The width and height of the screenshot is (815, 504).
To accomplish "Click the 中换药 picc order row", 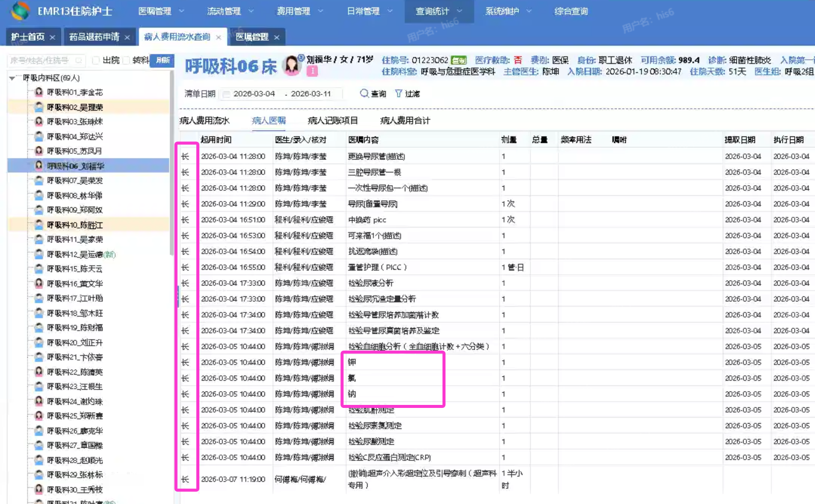I will pyautogui.click(x=496, y=220).
